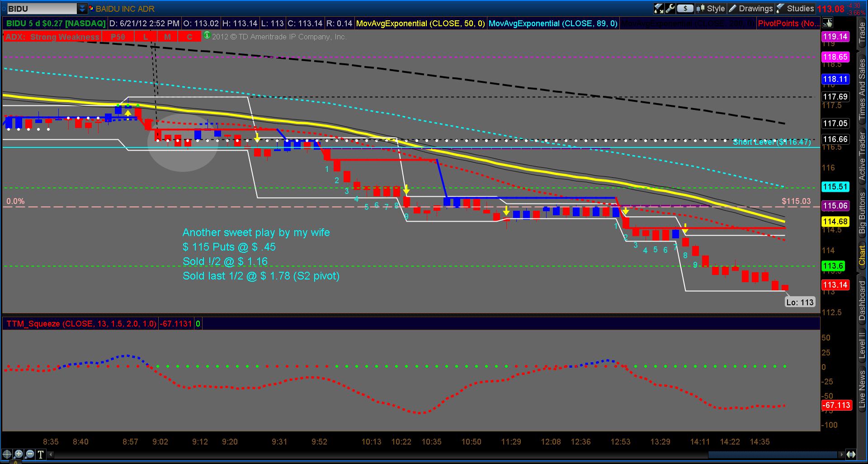Click the Short Level ($116.47) label
This screenshot has height=464, width=868.
pos(772,142)
